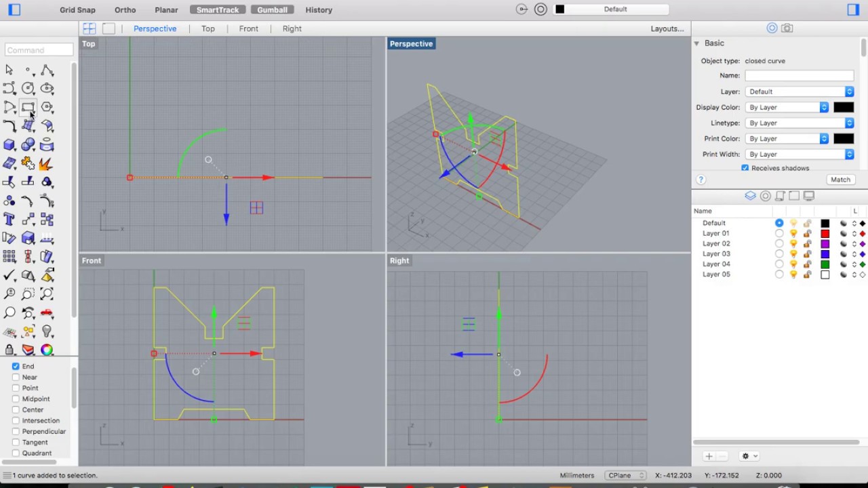Open the Layer dropdown in properties
Image resolution: width=868 pixels, height=488 pixels.
tap(800, 91)
